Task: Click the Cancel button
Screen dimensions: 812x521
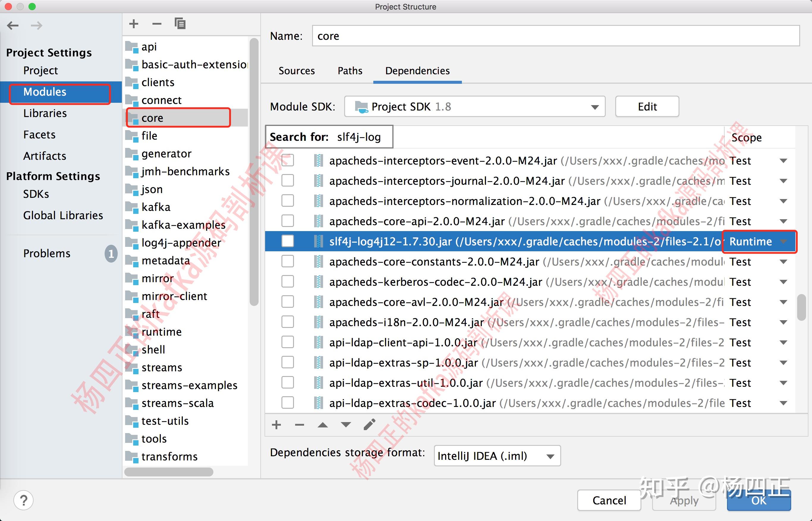Action: click(x=609, y=500)
